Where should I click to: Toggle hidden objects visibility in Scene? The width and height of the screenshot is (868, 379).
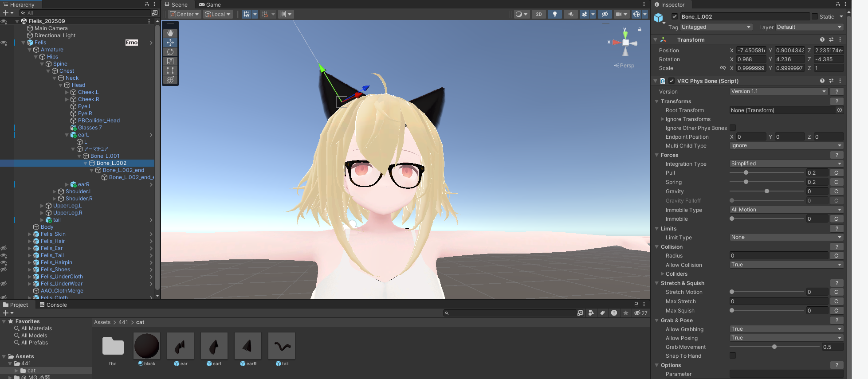click(x=605, y=14)
